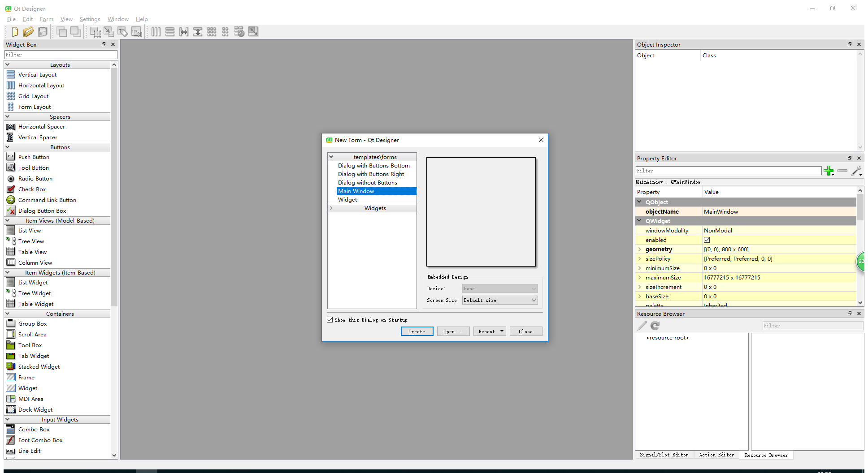Select the Edit Tab Order tool
868x473 pixels.
tap(136, 32)
